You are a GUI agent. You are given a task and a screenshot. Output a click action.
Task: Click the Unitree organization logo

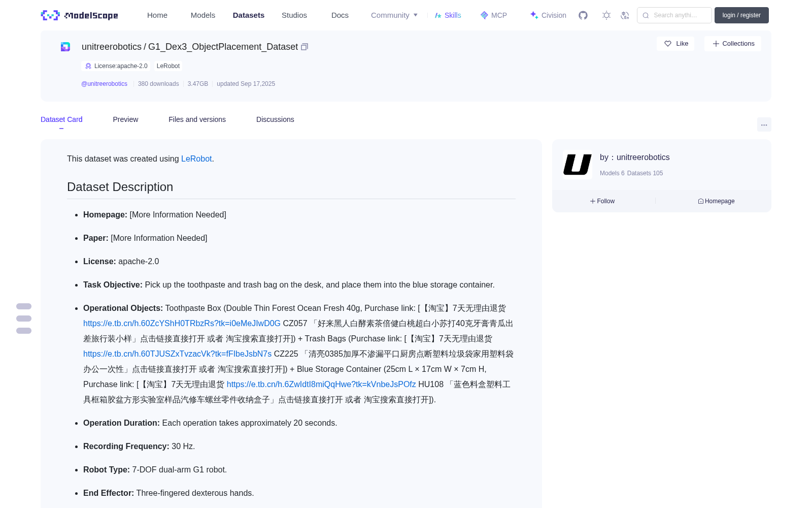click(x=578, y=165)
